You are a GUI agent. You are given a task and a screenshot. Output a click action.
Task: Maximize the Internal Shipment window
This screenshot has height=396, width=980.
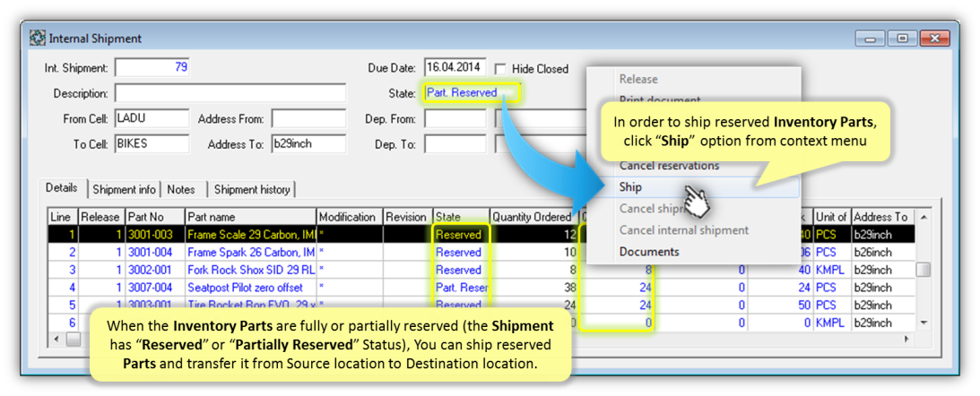pyautogui.click(x=903, y=39)
